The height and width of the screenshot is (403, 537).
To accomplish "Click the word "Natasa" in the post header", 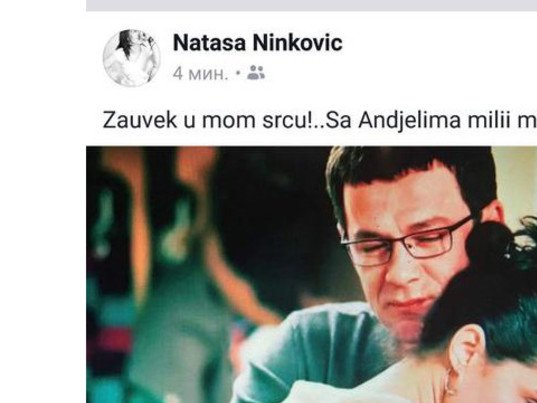I will click(210, 43).
